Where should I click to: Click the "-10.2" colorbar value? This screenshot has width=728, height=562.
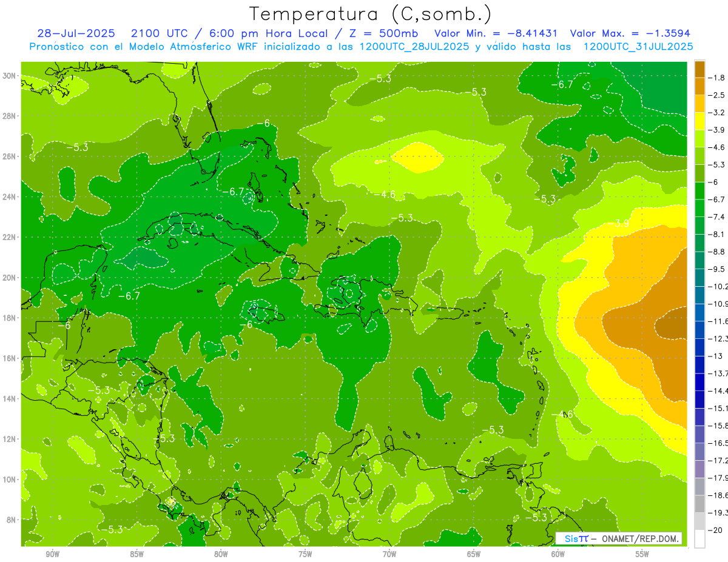pos(718,286)
